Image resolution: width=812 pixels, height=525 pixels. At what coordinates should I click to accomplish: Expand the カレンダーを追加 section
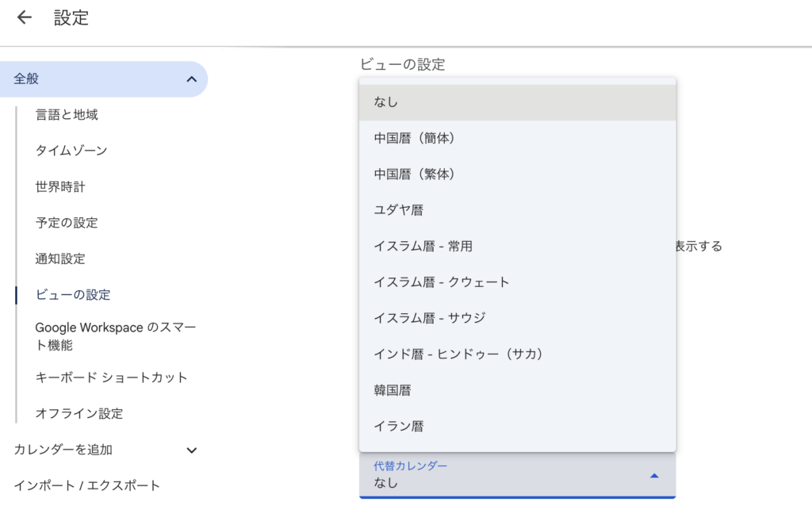coord(191,450)
